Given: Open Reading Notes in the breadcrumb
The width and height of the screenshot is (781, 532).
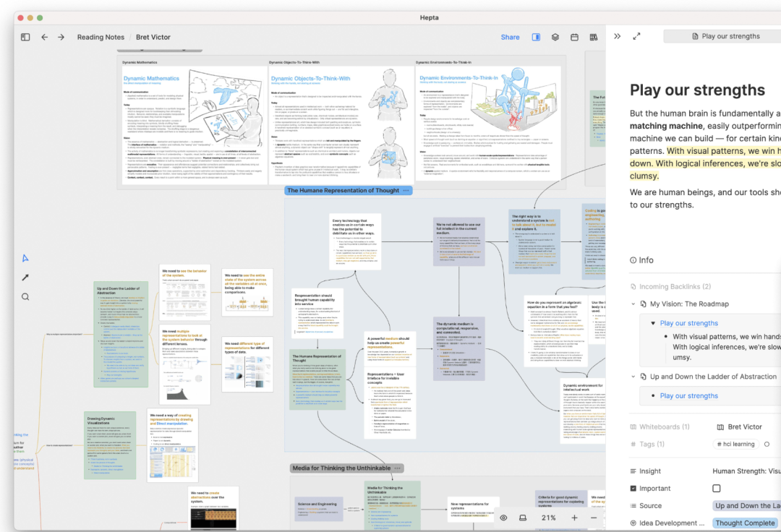Looking at the screenshot, I should coord(101,37).
